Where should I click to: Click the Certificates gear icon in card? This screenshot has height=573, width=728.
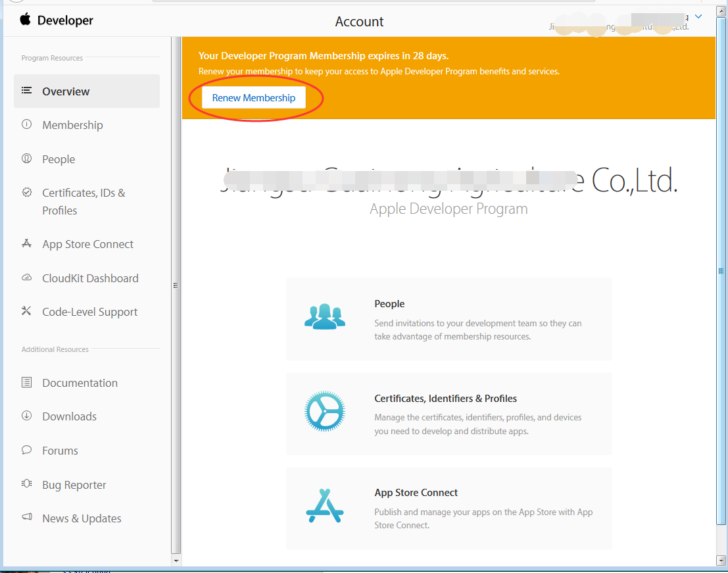(x=324, y=411)
